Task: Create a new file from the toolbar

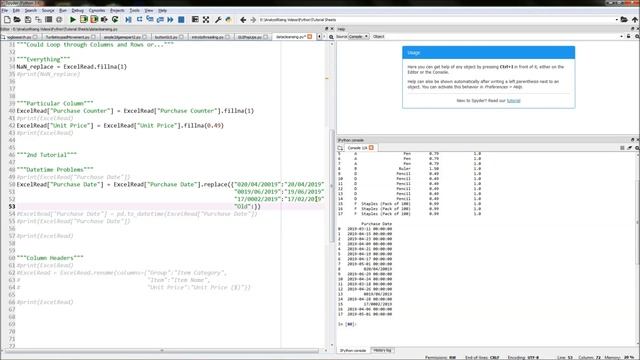Action: (7, 19)
